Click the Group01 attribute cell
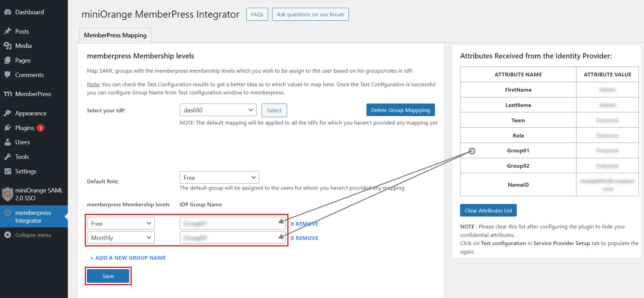The height and width of the screenshot is (298, 644). (x=518, y=150)
